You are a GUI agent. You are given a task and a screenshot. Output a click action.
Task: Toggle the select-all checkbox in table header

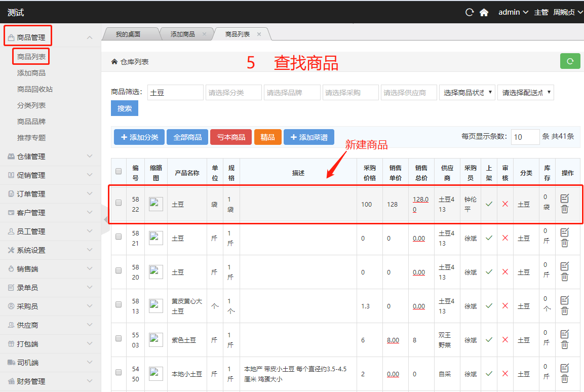(x=119, y=171)
